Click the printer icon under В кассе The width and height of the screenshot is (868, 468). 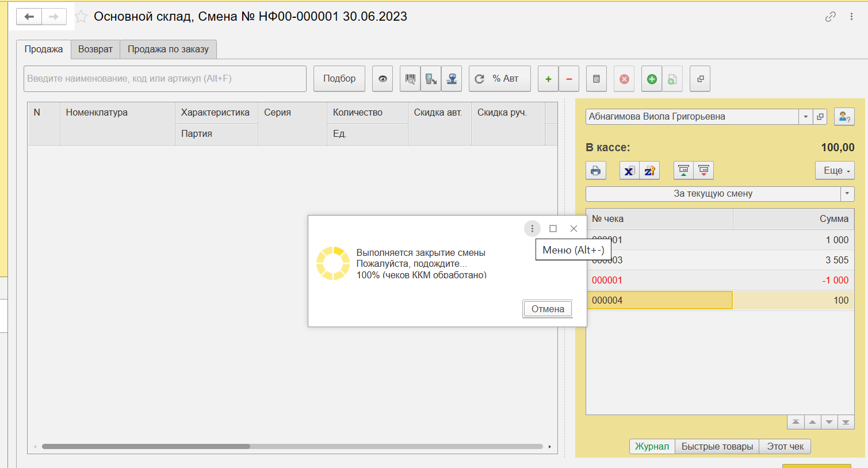[x=596, y=171]
